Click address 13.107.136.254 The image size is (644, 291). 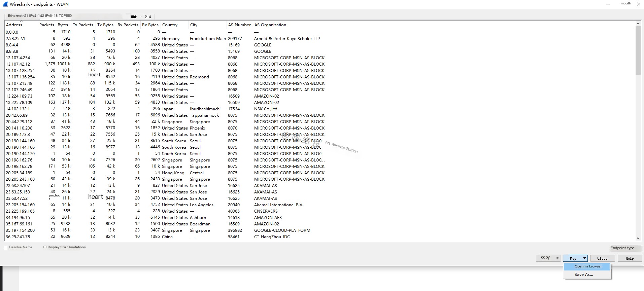[20, 77]
